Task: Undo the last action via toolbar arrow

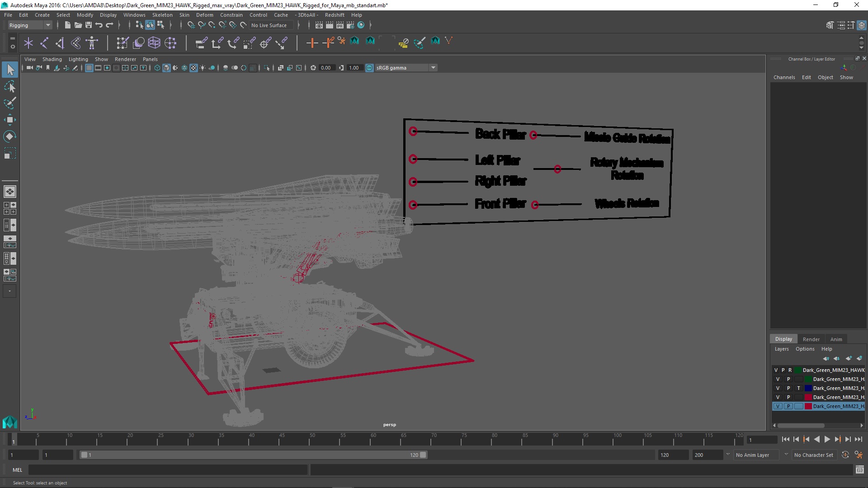Action: pos(99,25)
